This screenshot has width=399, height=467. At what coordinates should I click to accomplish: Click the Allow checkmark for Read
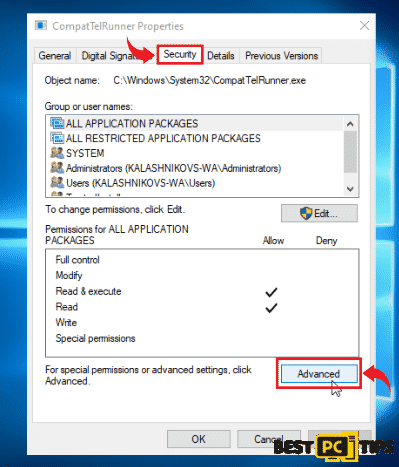coord(271,308)
